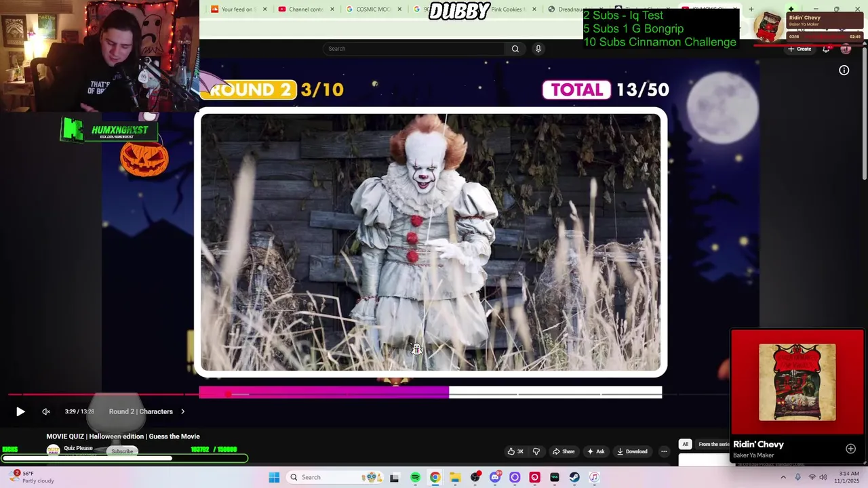Open File Explorer from the taskbar
This screenshot has height=488, width=868.
click(x=455, y=477)
